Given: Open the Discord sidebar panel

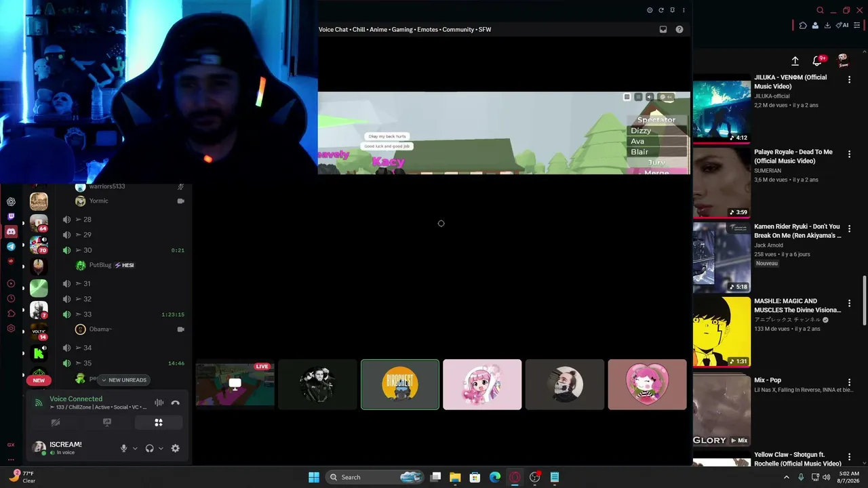Looking at the screenshot, I should click(11, 232).
